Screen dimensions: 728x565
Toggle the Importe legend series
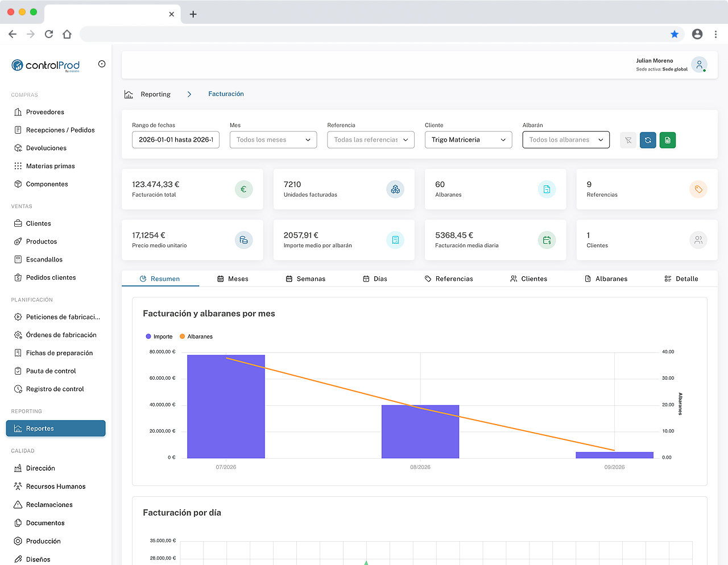pos(159,336)
